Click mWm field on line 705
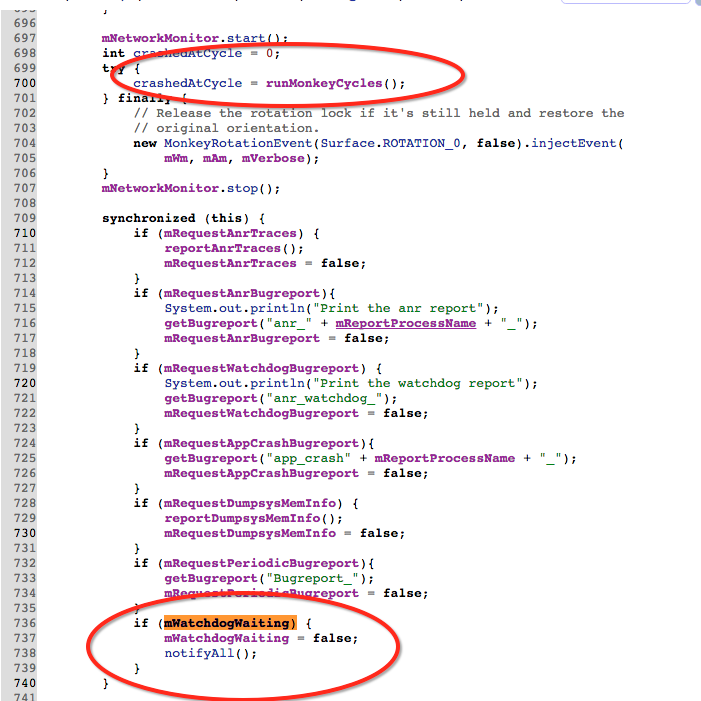This screenshot has height=701, width=701. pyautogui.click(x=176, y=158)
